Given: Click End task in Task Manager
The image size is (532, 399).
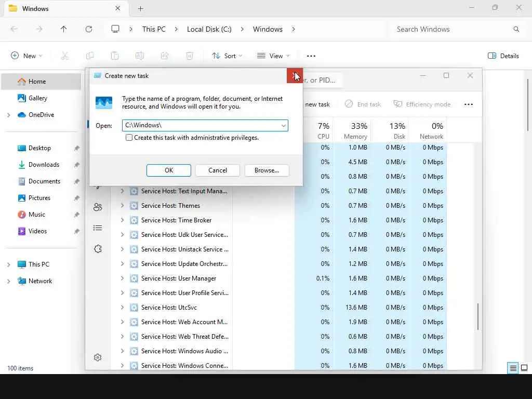Looking at the screenshot, I should pyautogui.click(x=363, y=104).
